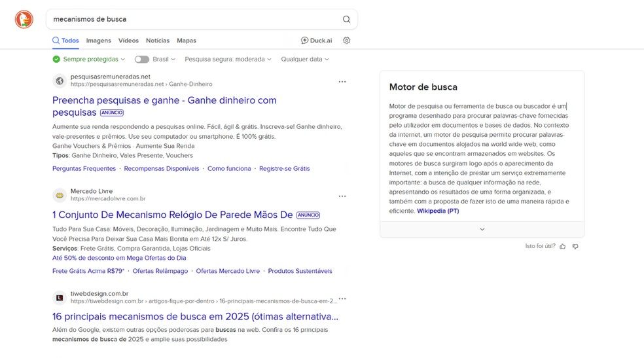The image size is (644, 358).
Task: Click the Mercado Livre site name
Action: click(x=92, y=191)
